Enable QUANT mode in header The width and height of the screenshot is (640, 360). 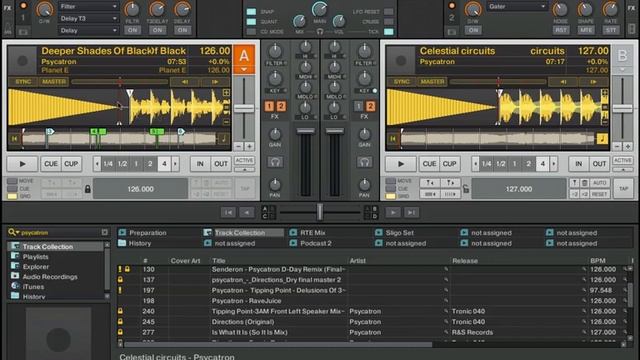(x=251, y=22)
